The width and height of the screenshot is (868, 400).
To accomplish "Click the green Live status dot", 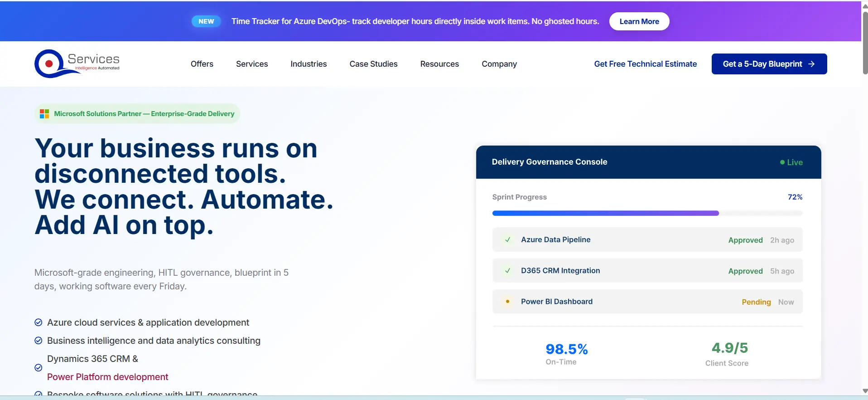I will [782, 162].
